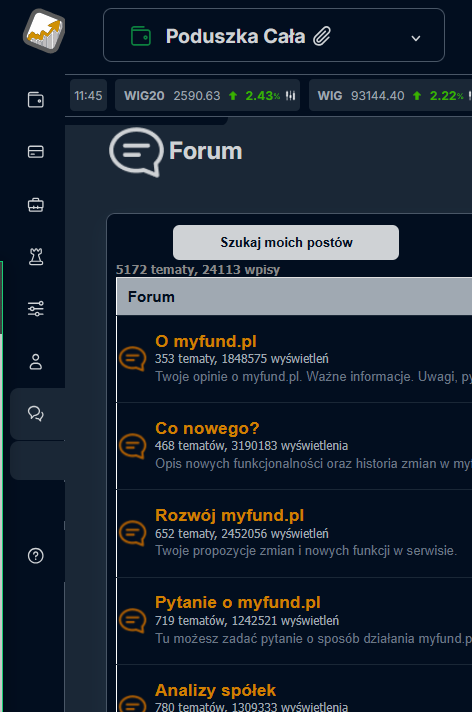This screenshot has width=472, height=712.
Task: Click the chat icon beside Rozwój myfund.pl
Action: tap(133, 533)
